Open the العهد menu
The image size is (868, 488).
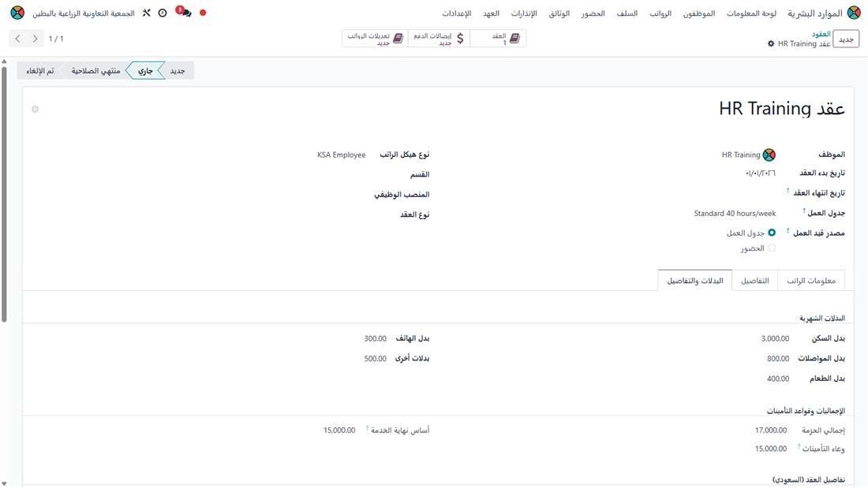[x=491, y=13]
